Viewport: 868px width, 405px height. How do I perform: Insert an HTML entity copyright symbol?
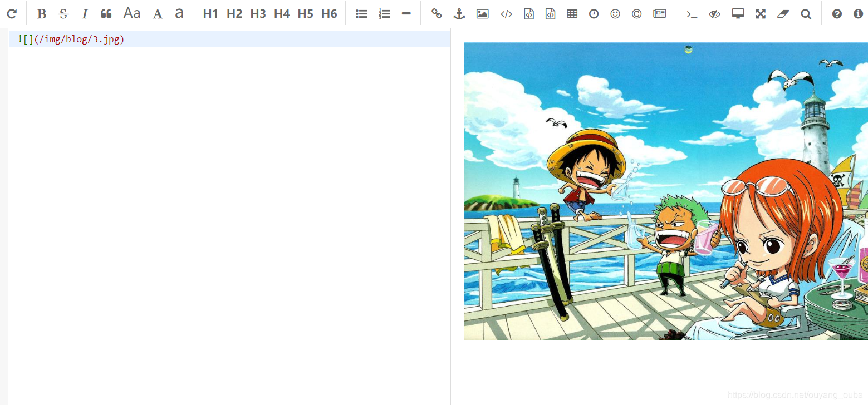pyautogui.click(x=637, y=14)
